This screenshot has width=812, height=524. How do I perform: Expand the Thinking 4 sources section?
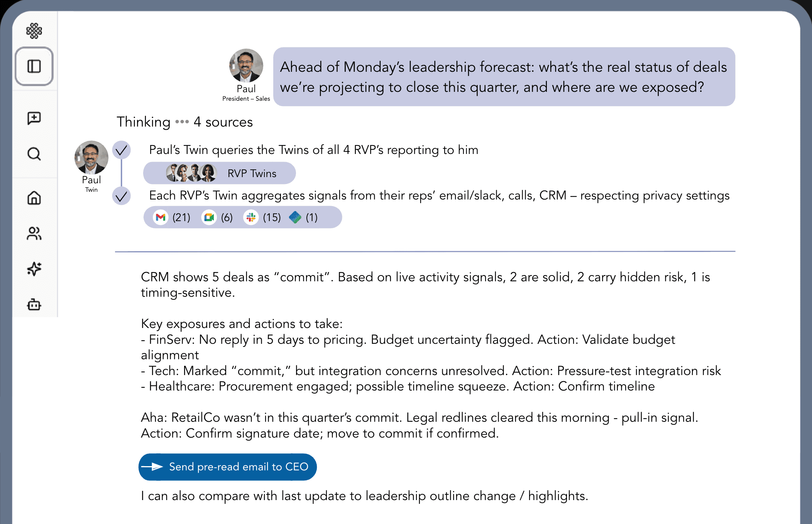tap(184, 122)
